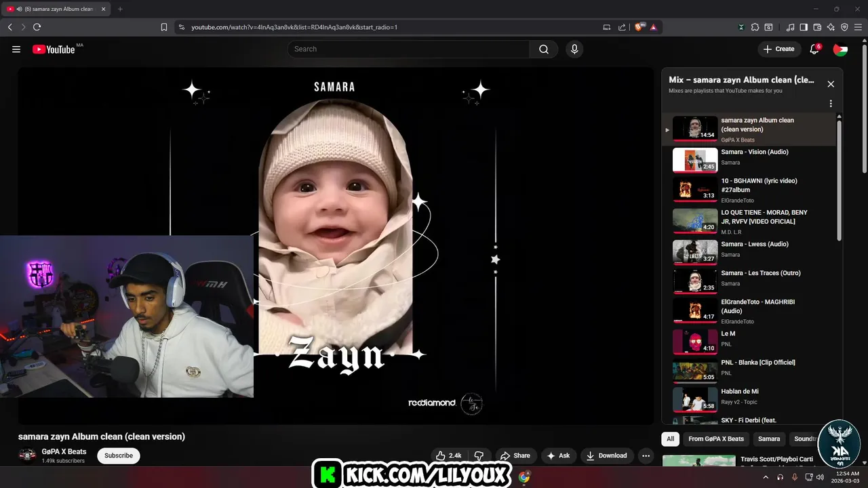Select the From GøPA X Beats chip
The image size is (868, 488).
coord(716,439)
